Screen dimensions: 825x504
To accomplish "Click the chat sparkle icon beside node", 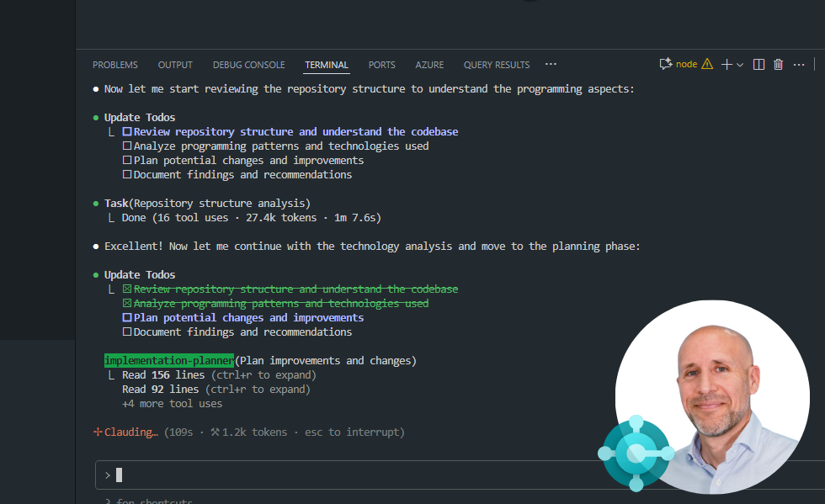I will (x=666, y=65).
